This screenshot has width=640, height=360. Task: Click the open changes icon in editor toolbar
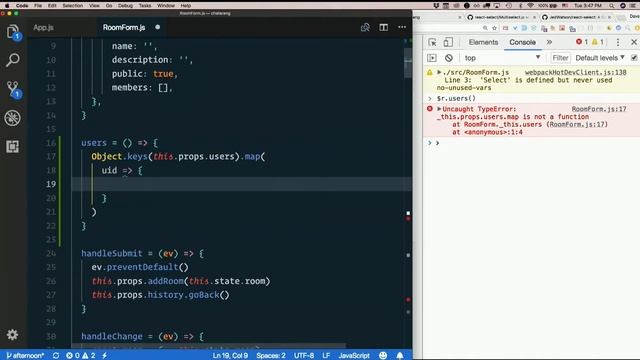365,27
